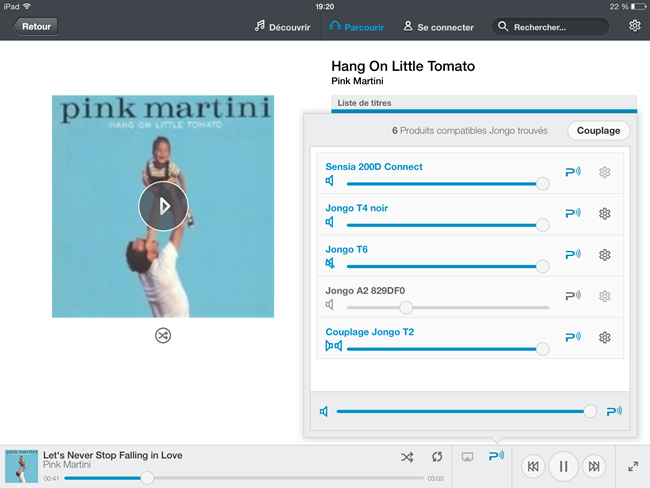Viewport: 650px width, 488px height.
Task: Select the Jongo A2 829DF0 device name
Action: click(365, 291)
